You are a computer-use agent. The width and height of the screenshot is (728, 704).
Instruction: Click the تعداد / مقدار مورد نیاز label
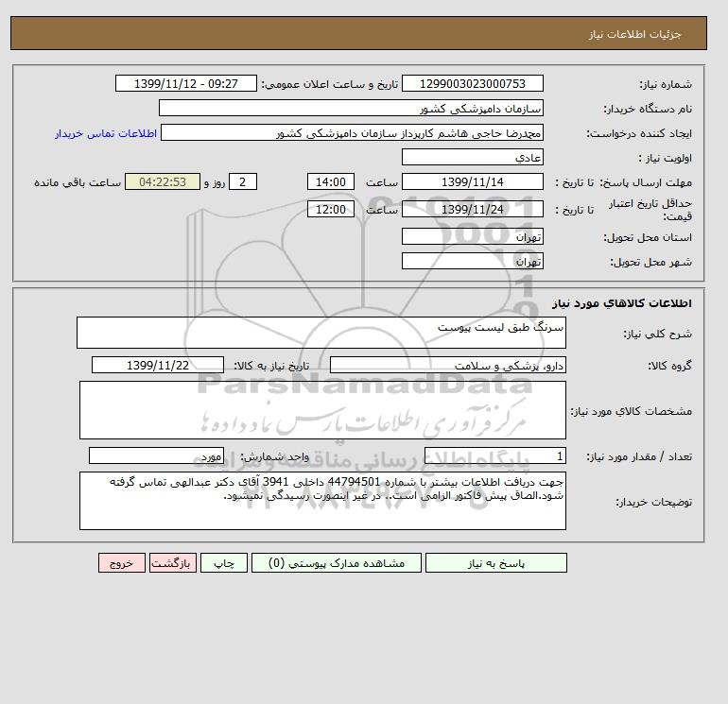[x=639, y=457]
